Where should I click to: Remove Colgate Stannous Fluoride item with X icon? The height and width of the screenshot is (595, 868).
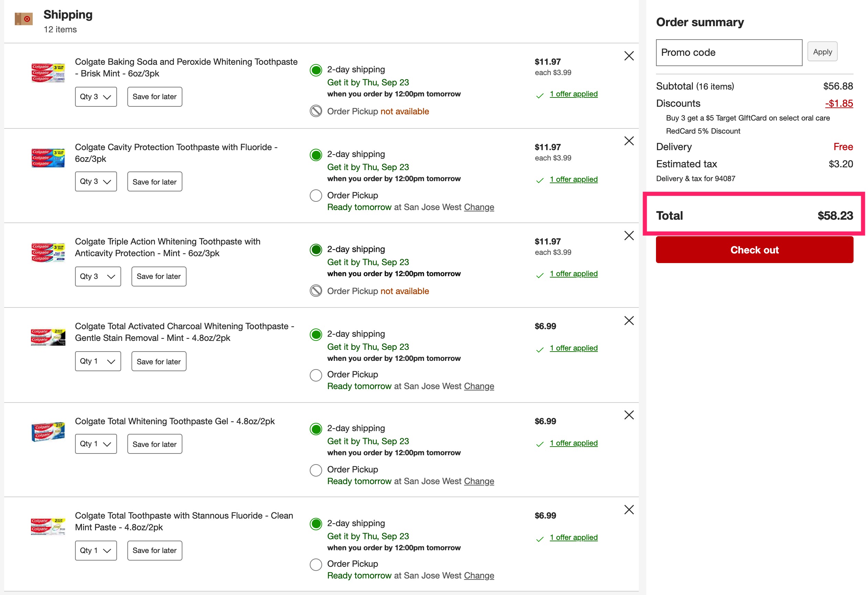(629, 510)
